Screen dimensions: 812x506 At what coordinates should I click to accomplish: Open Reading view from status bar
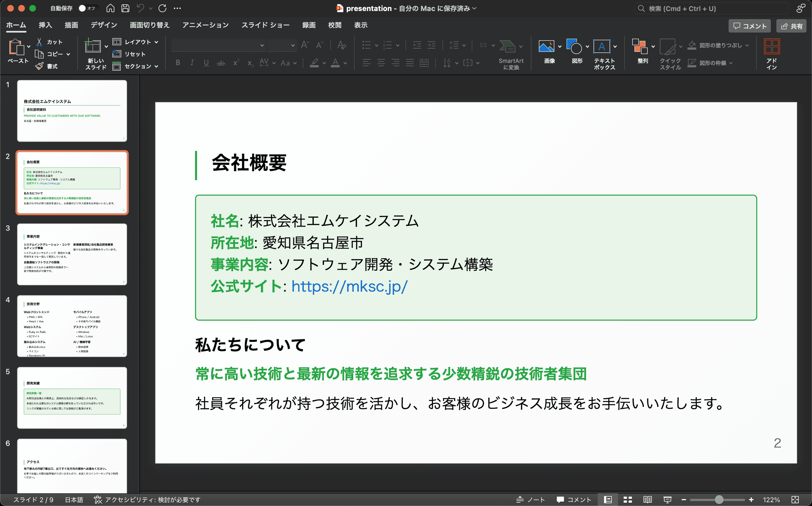(x=647, y=500)
